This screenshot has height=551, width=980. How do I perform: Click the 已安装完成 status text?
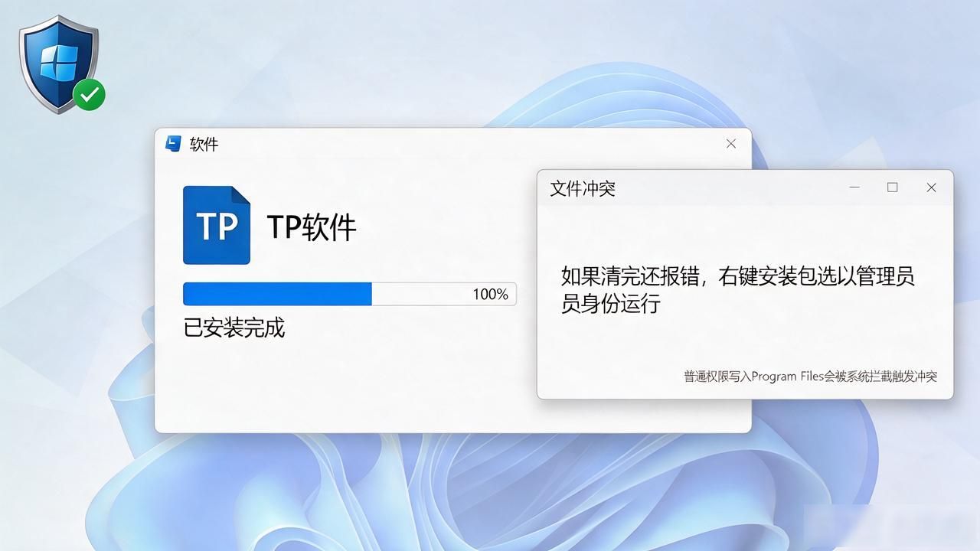click(x=234, y=328)
